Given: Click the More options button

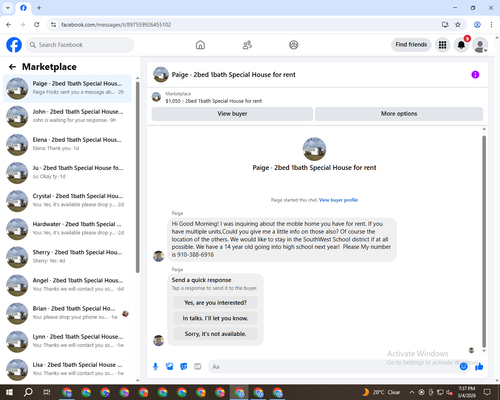Looking at the screenshot, I should [x=399, y=114].
